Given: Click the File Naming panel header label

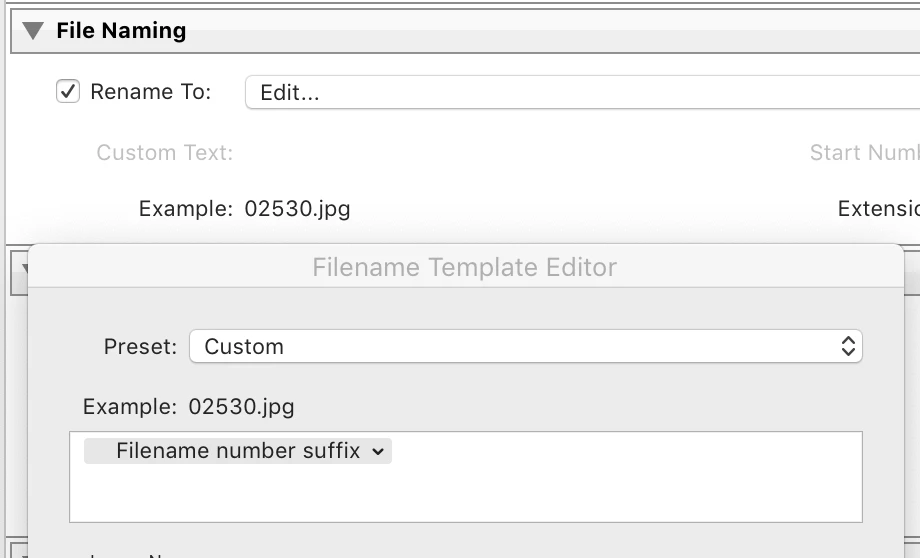Looking at the screenshot, I should 121,31.
